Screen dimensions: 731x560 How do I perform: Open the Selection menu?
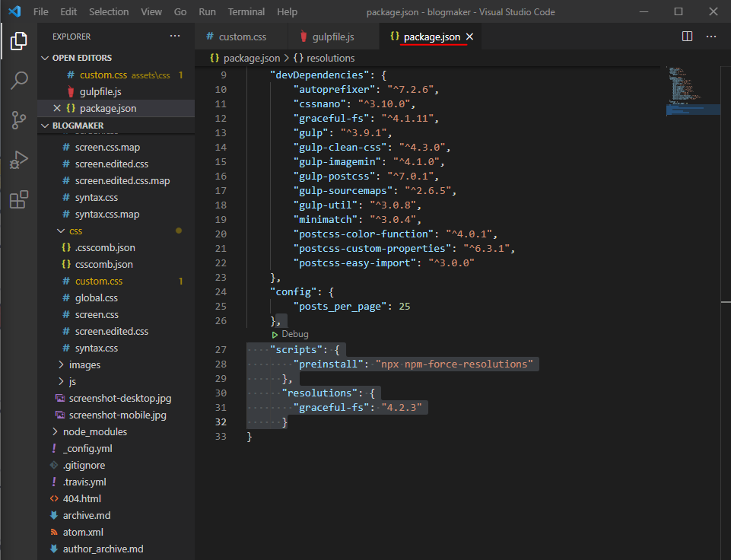tap(109, 11)
